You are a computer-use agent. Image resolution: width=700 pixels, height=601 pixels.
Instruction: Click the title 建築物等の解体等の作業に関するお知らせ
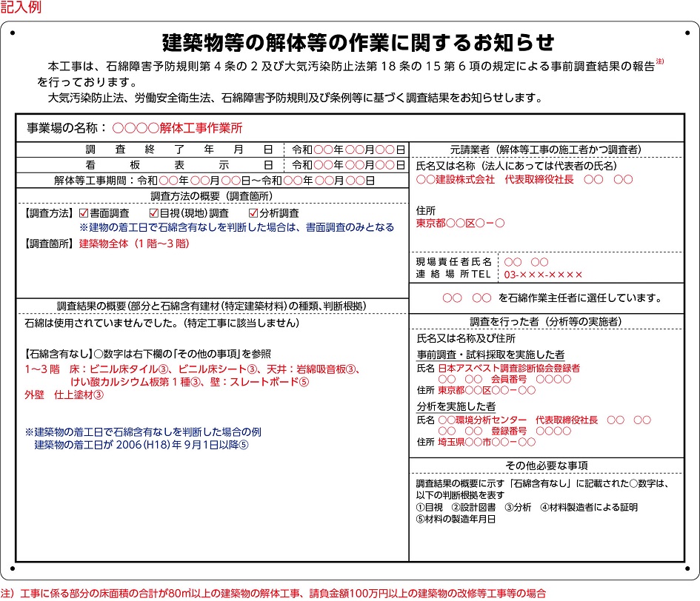pos(358,42)
